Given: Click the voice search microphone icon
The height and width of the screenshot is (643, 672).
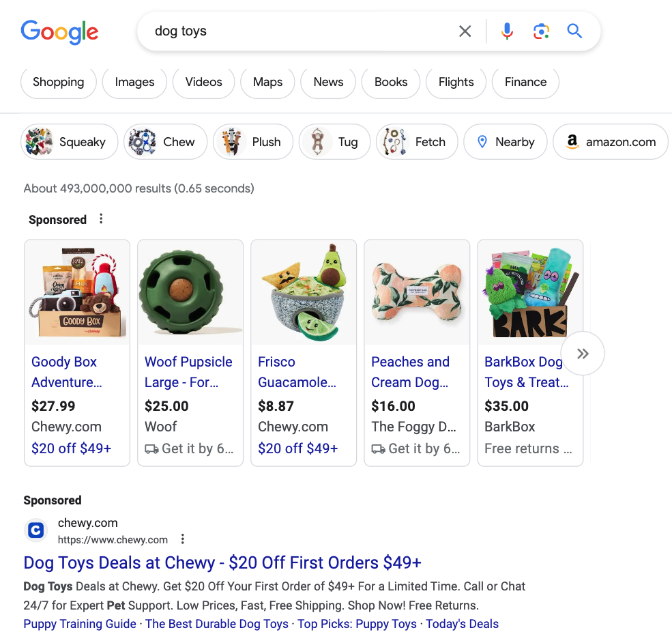Looking at the screenshot, I should pos(507,31).
